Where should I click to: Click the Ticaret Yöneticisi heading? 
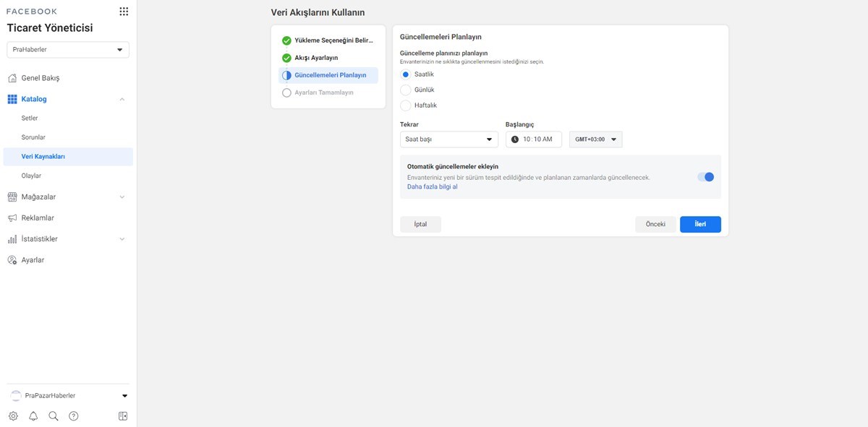coord(50,28)
